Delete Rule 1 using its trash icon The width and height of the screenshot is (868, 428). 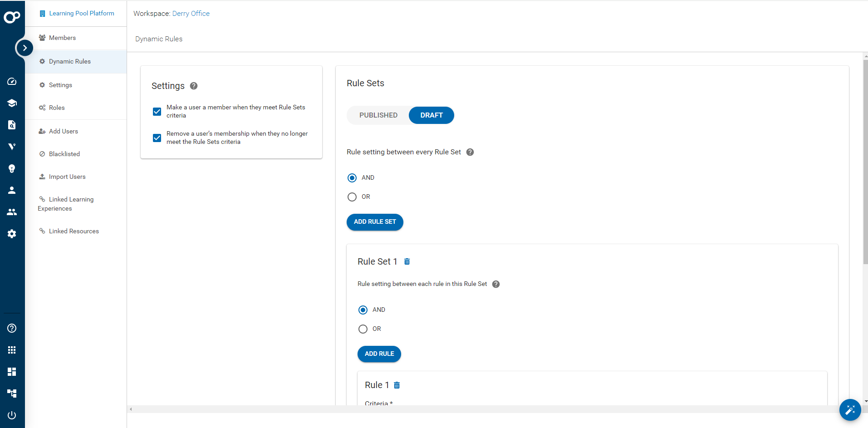[397, 385]
